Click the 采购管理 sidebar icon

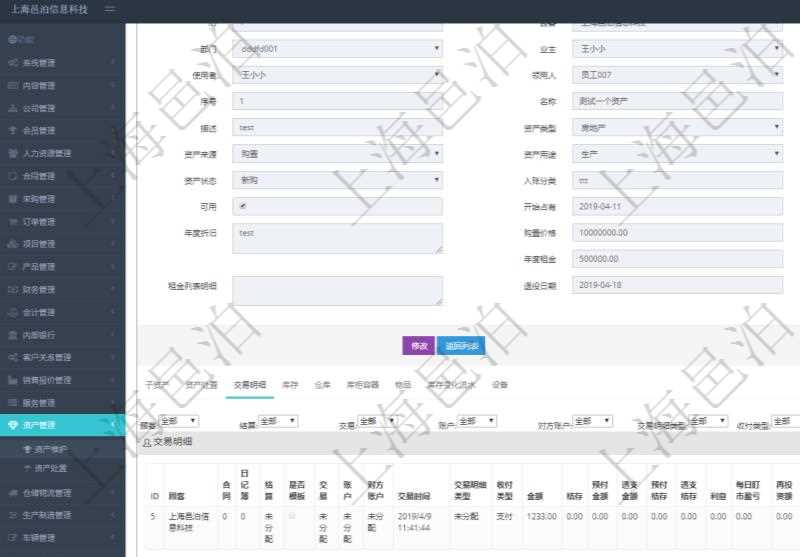[x=13, y=199]
